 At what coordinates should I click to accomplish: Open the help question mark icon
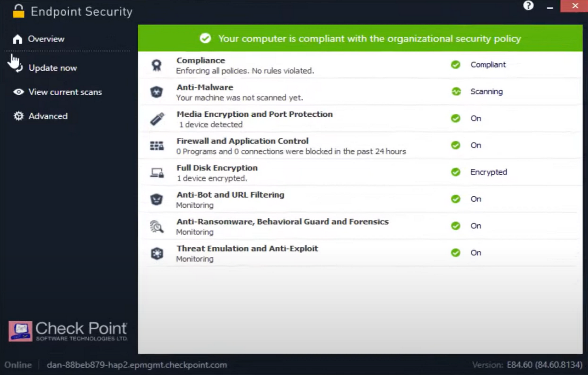[528, 6]
